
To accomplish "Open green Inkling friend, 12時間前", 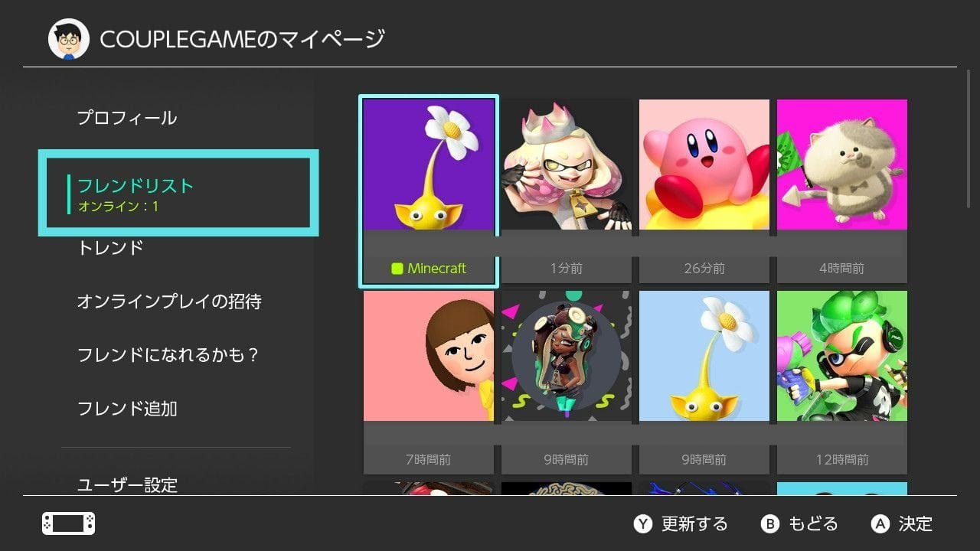I will coord(842,383).
